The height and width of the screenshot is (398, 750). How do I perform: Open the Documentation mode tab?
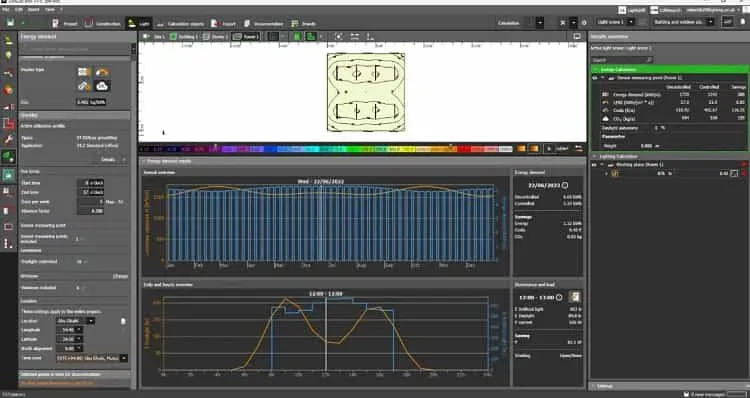point(264,23)
